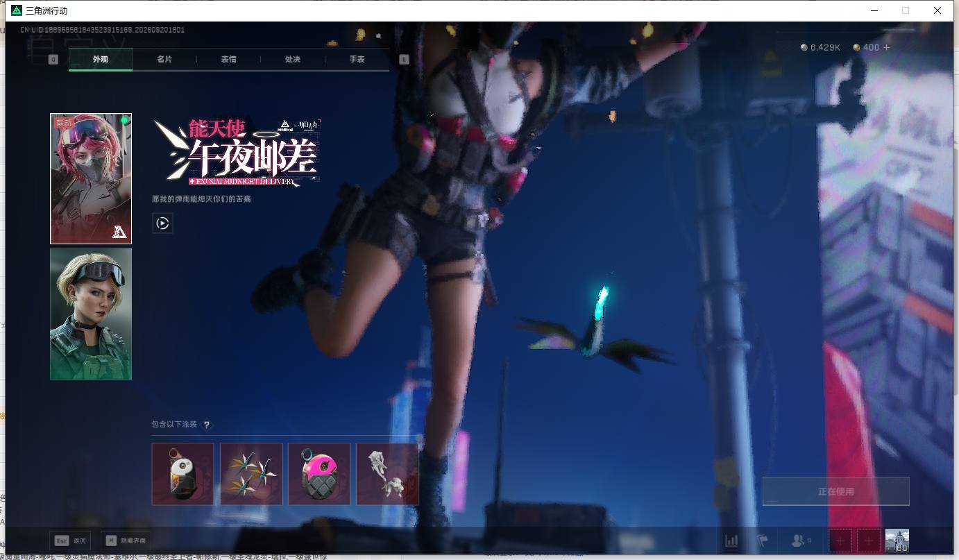Maximize the 三角洲行动 window
The width and height of the screenshot is (959, 560).
[x=906, y=10]
